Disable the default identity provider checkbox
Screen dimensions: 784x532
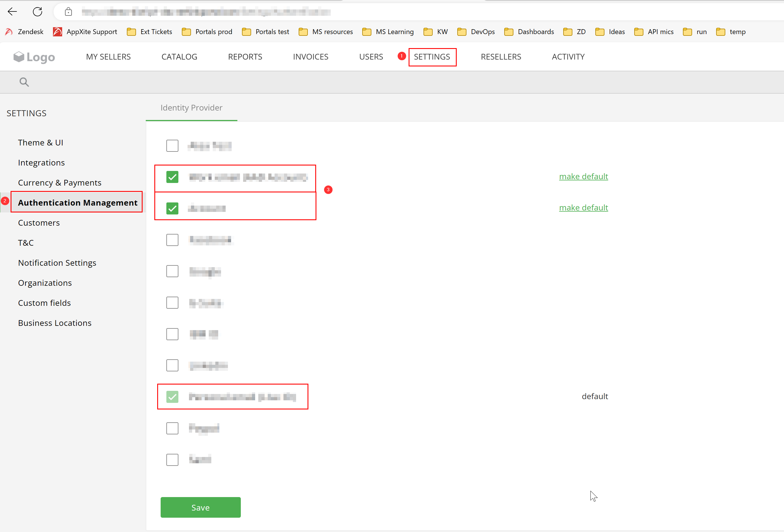[x=172, y=397]
